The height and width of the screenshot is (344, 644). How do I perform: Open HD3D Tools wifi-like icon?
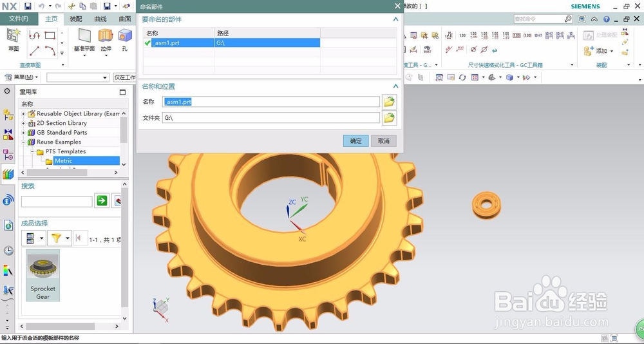point(8,200)
